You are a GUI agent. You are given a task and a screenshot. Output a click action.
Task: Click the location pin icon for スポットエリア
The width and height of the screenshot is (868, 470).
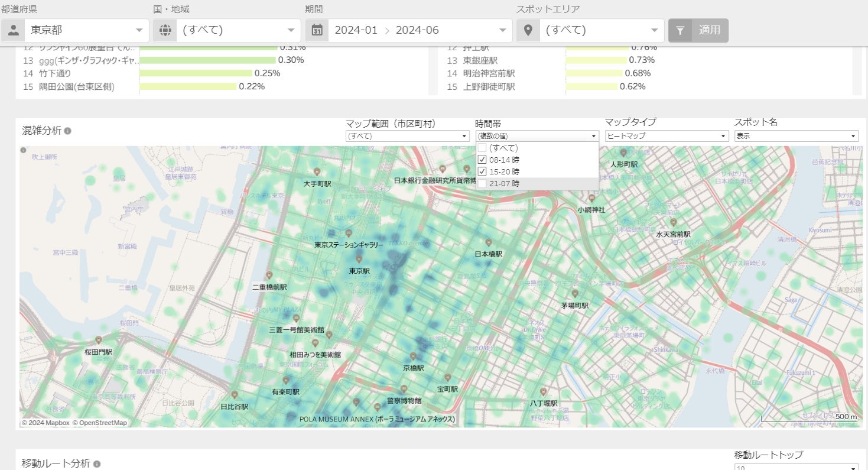528,30
